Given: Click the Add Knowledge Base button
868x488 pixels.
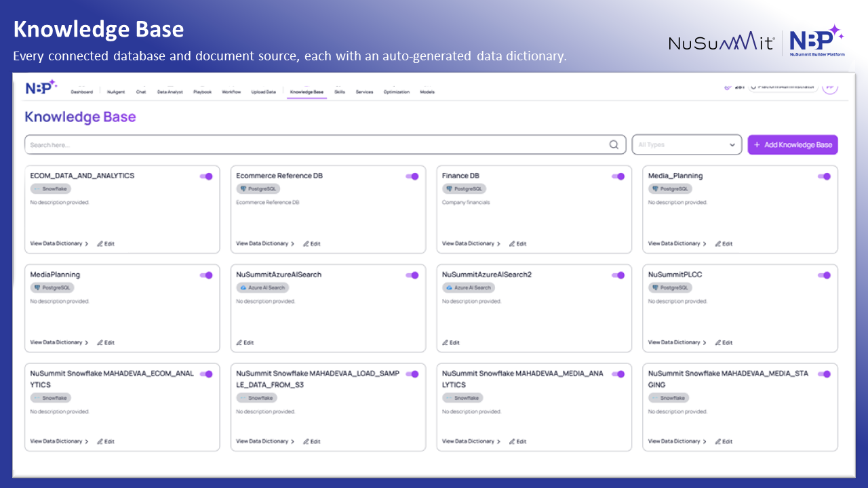Looking at the screenshot, I should tap(793, 144).
